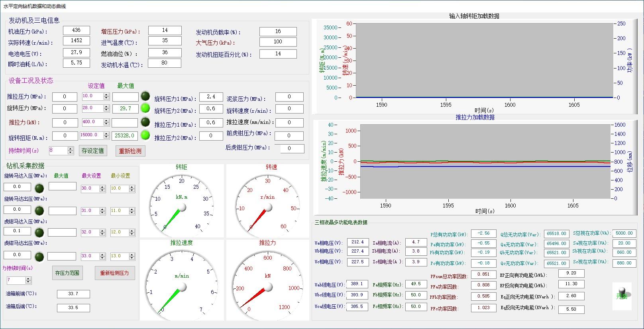
Task: Click the 转矩 gauge dial
Action: pyautogui.click(x=182, y=204)
